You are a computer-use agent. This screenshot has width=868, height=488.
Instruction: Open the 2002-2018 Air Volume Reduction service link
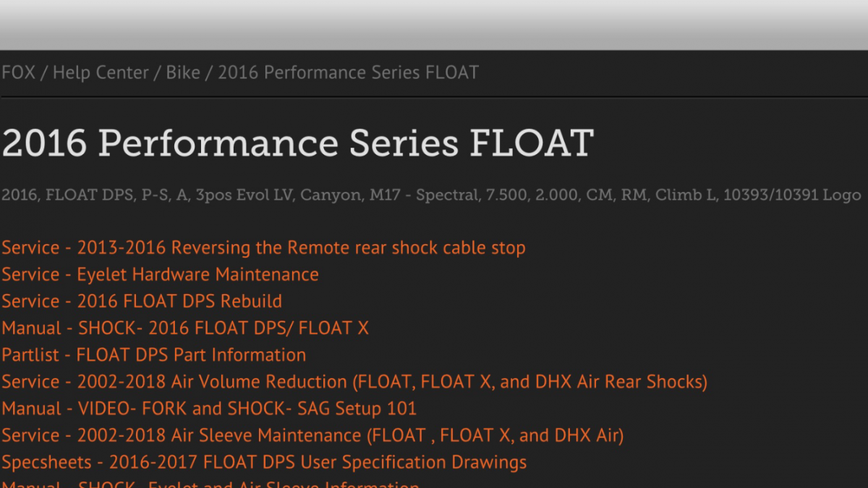pos(354,382)
